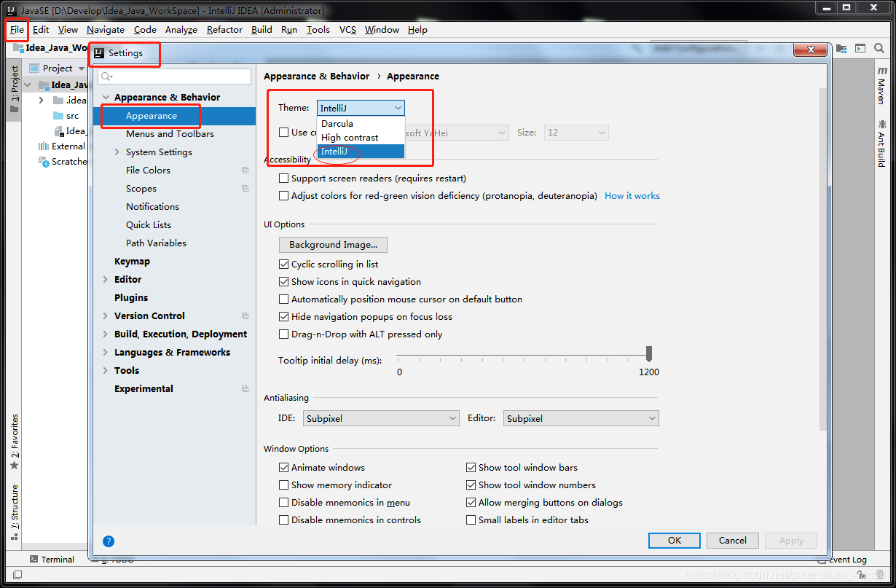The width and height of the screenshot is (896, 588).
Task: Click the tool windows quick-access icon in status bar
Action: click(x=17, y=574)
